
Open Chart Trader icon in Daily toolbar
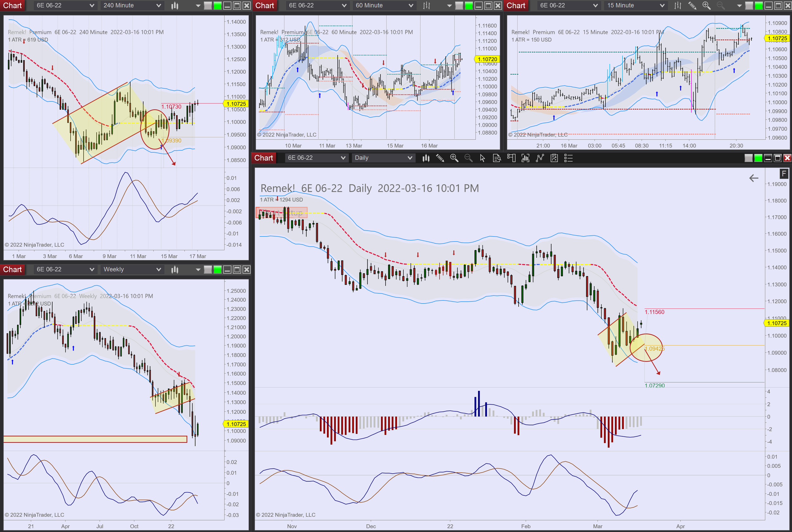point(511,158)
